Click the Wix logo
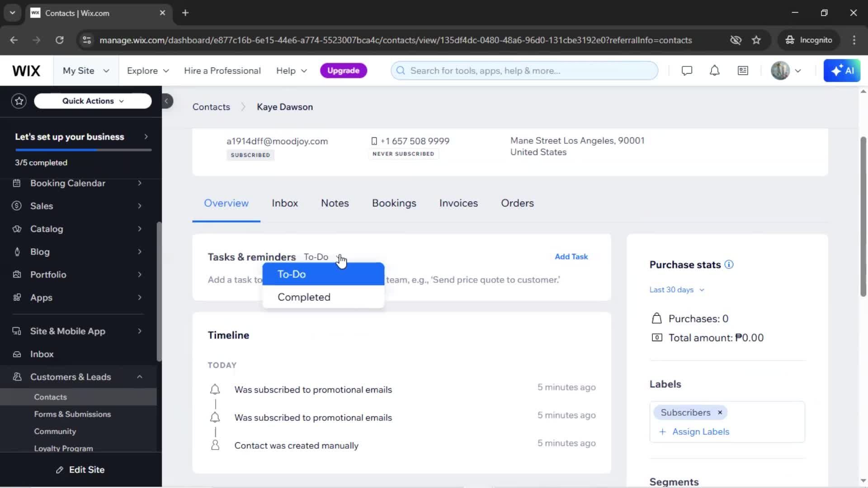Viewport: 868px width, 488px height. (26, 70)
